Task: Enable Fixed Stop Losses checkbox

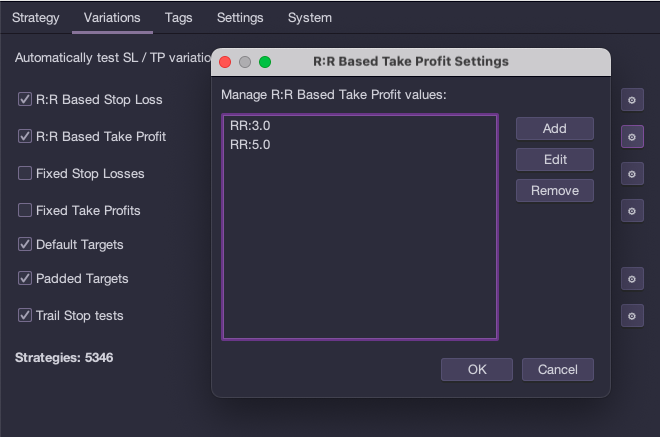Action: pos(25,173)
